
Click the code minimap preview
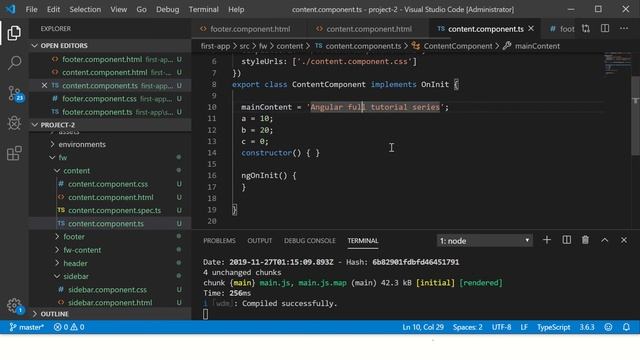click(x=617, y=63)
